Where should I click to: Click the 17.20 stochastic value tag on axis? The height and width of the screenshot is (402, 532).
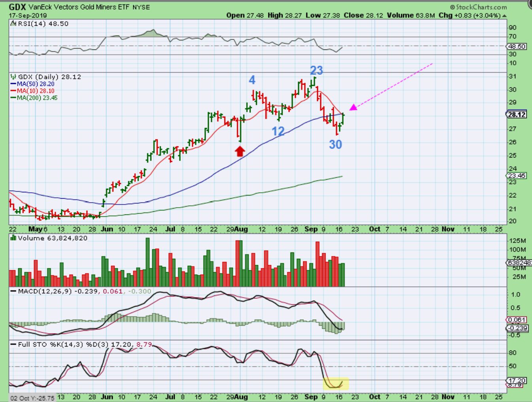[x=517, y=381]
